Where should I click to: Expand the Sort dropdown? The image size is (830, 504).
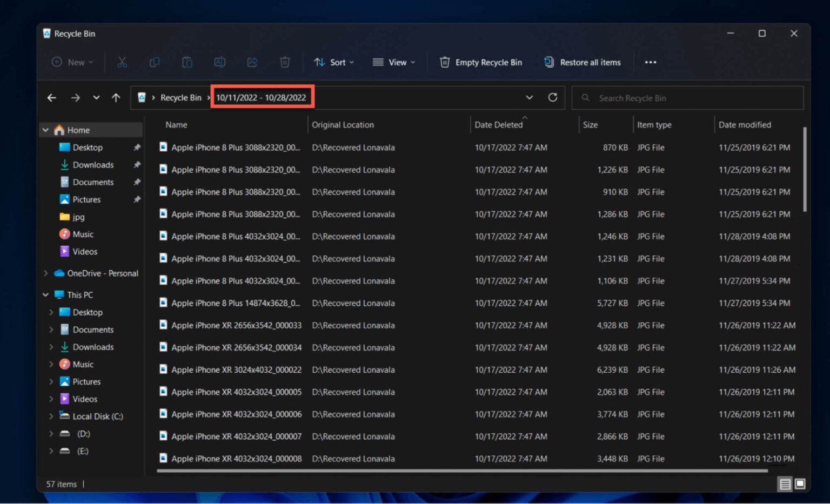(334, 62)
